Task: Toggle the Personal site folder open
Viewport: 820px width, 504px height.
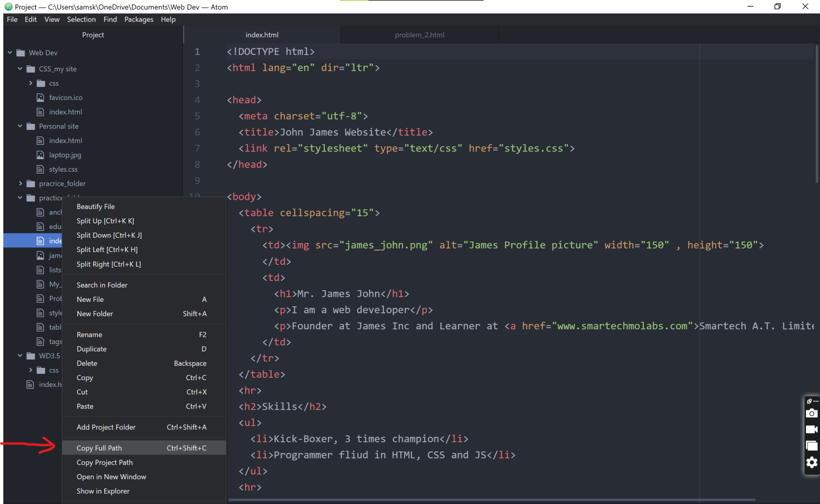Action: [x=21, y=126]
